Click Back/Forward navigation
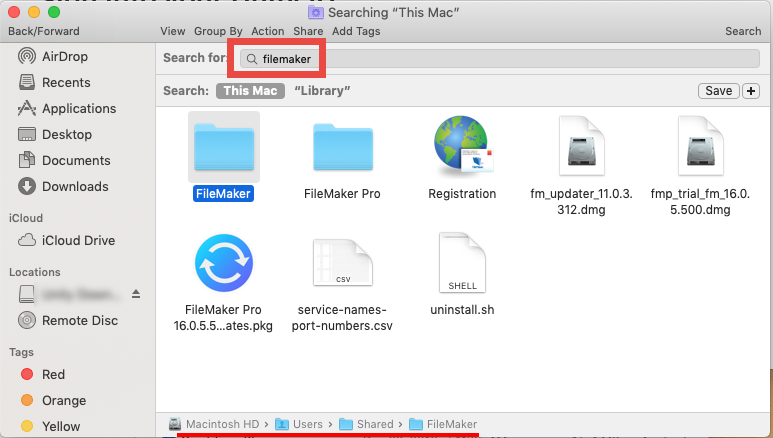Image resolution: width=773 pixels, height=438 pixels. point(44,31)
